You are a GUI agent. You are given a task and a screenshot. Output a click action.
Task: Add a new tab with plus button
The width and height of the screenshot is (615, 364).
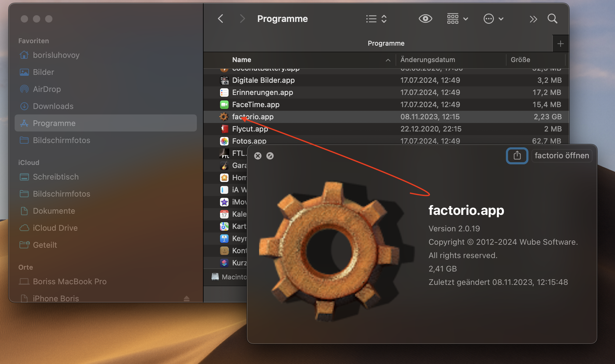[x=560, y=44]
